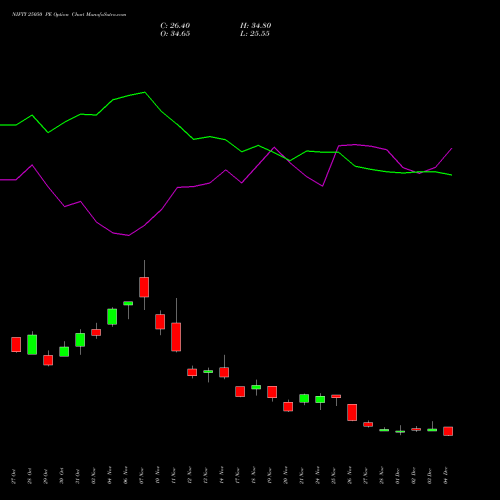Click the 01 Dec date label
This screenshot has height=500, width=500.
(x=397, y=476)
